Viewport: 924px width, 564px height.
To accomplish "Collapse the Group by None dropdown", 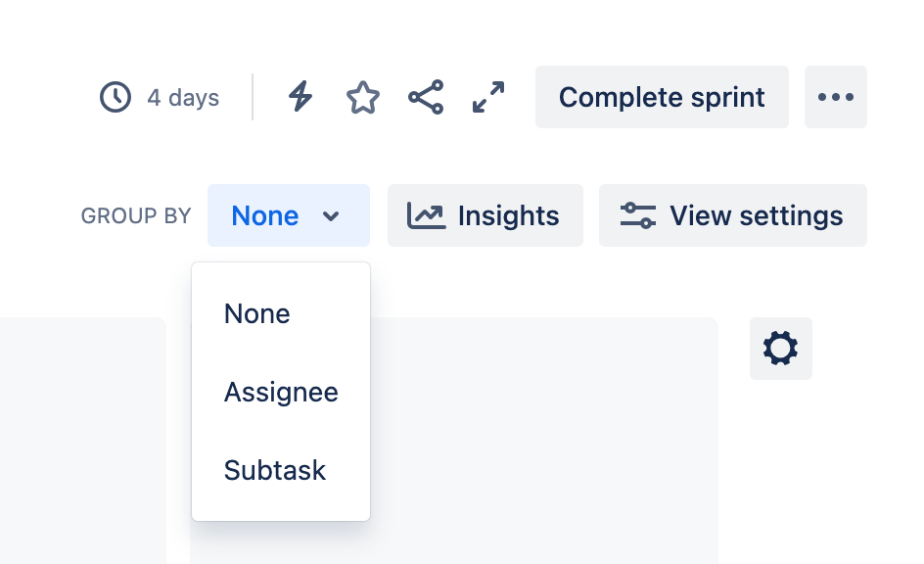I will pos(289,215).
